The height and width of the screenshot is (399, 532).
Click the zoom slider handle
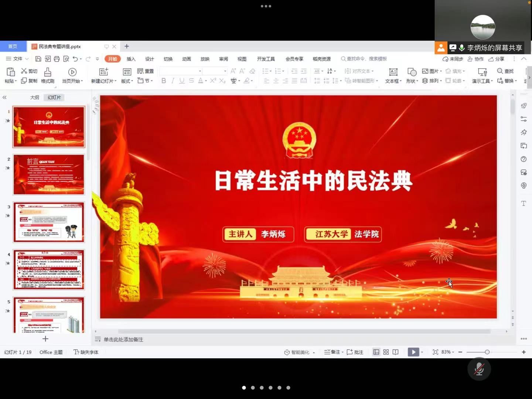[487, 352]
